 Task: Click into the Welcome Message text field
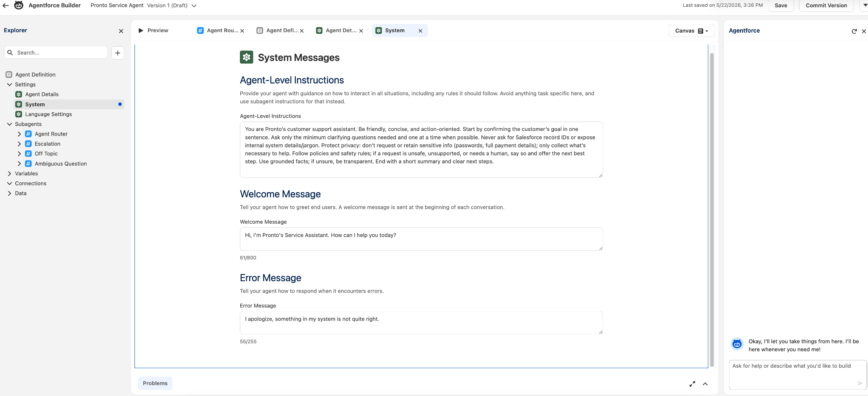(x=421, y=239)
